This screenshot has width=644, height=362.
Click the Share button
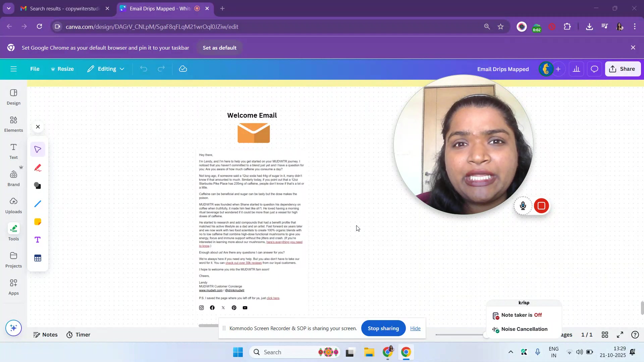(623, 69)
